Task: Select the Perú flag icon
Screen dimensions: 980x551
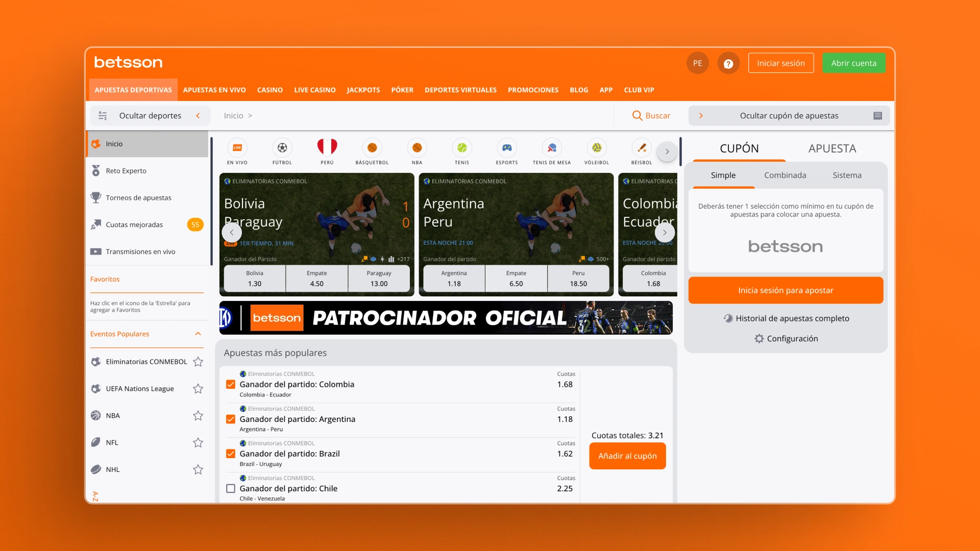Action: pyautogui.click(x=327, y=148)
